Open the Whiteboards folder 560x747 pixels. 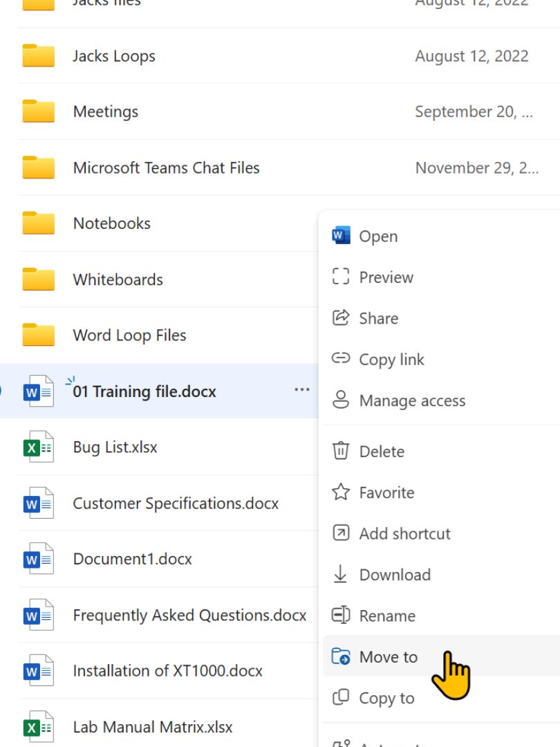pyautogui.click(x=118, y=279)
